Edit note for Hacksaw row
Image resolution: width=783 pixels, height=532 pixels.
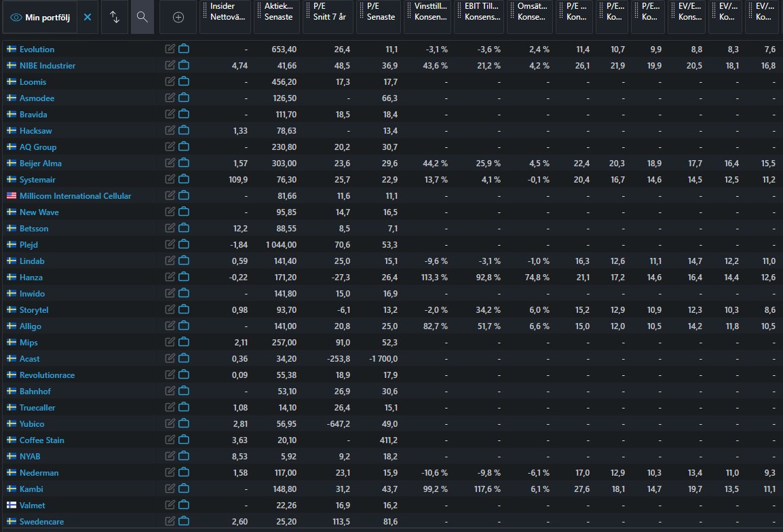170,130
